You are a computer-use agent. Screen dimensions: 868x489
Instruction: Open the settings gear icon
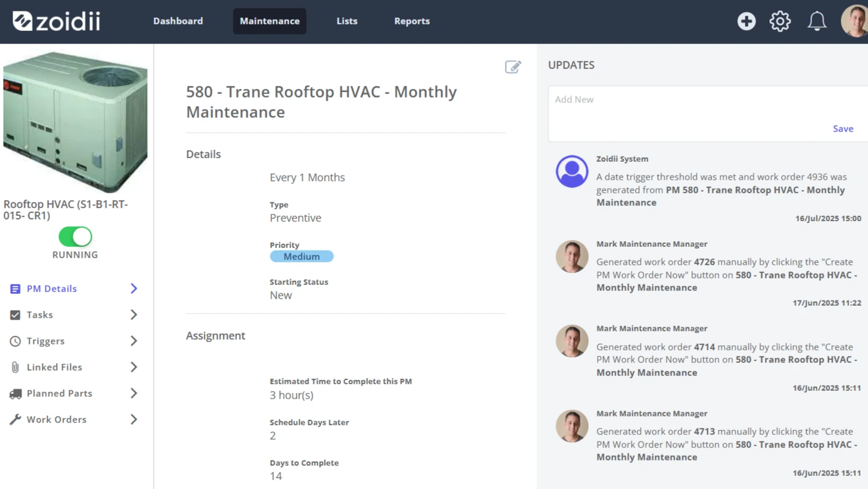780,21
